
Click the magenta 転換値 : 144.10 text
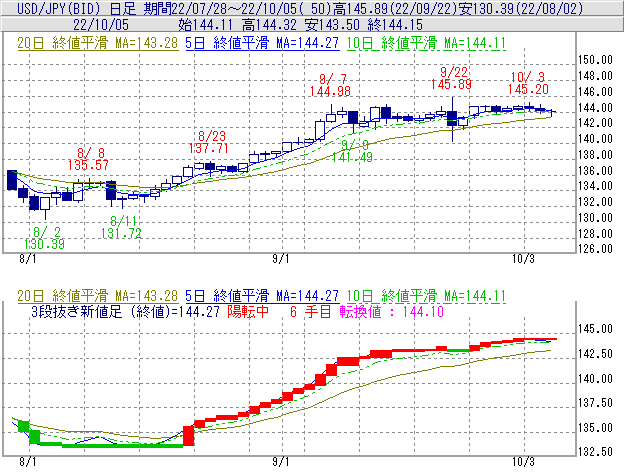(392, 311)
